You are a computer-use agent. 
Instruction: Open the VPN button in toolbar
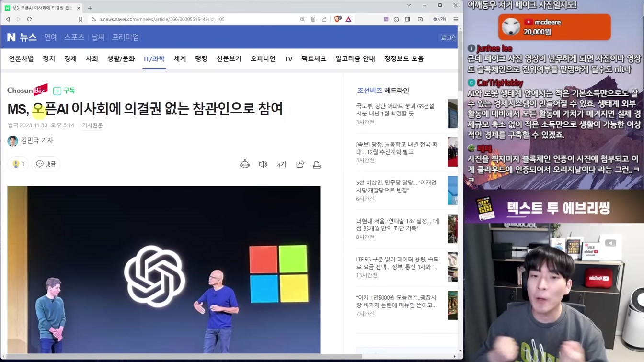click(x=439, y=19)
